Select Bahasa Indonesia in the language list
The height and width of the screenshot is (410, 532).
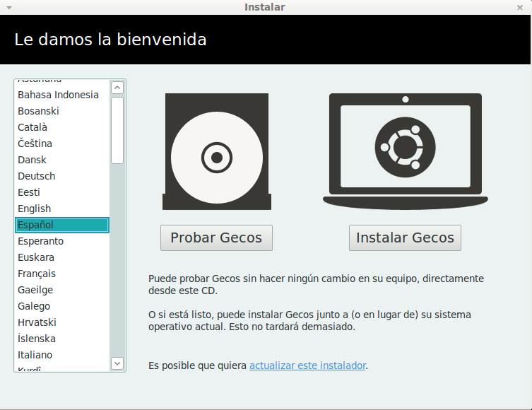pyautogui.click(x=62, y=95)
